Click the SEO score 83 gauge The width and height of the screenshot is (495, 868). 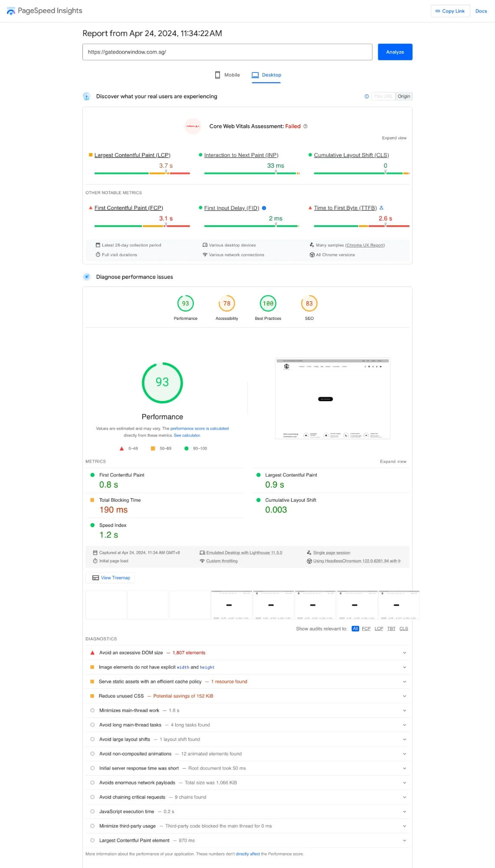[x=309, y=304]
